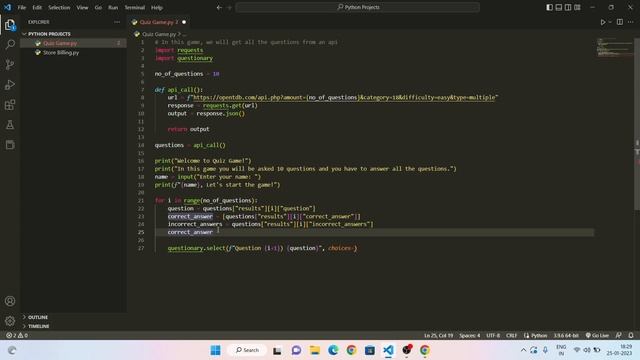Place cursor on line 25 correct_answer

190,232
